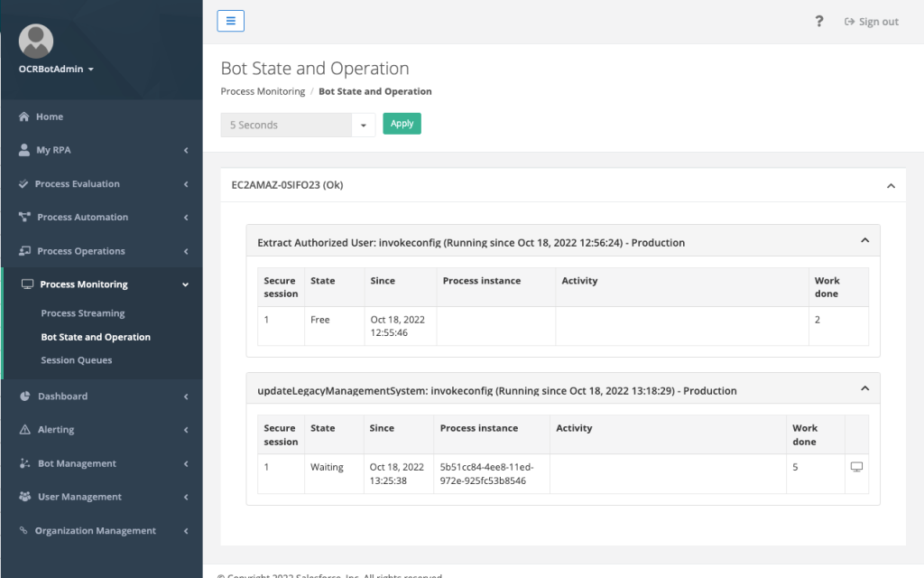Click Extract Authorized User section title
The height and width of the screenshot is (578, 924).
(471, 242)
